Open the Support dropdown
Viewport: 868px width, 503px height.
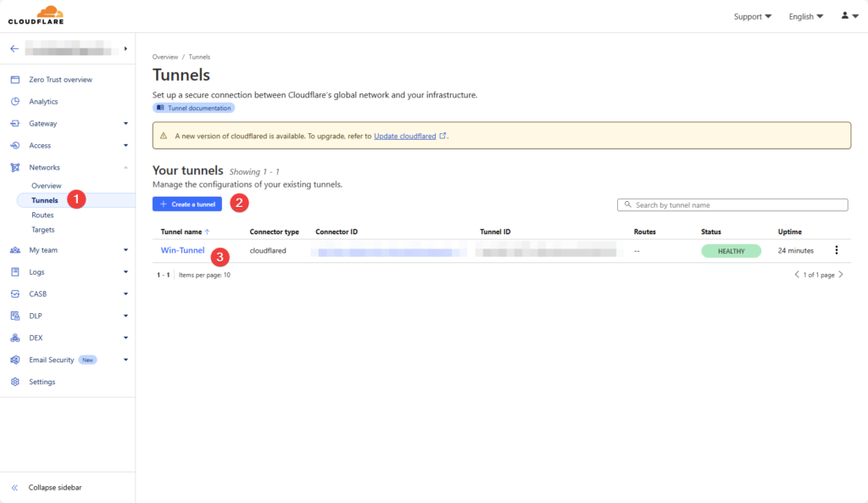[x=753, y=17]
